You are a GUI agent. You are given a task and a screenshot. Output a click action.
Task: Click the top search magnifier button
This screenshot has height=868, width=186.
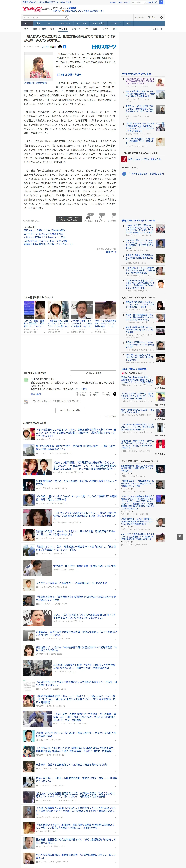(161, 2)
